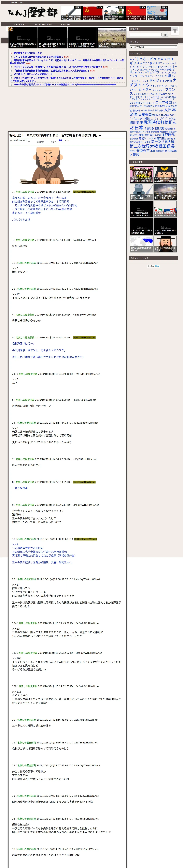183x868 pixels.
Task: Click the おすすめ記事 section header
Action: click(x=153, y=162)
